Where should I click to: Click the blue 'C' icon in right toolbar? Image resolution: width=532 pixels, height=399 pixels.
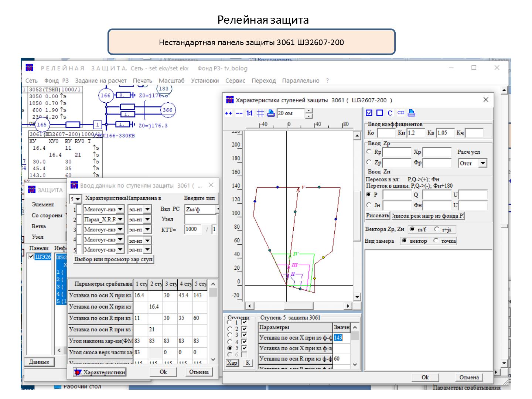click(390, 113)
